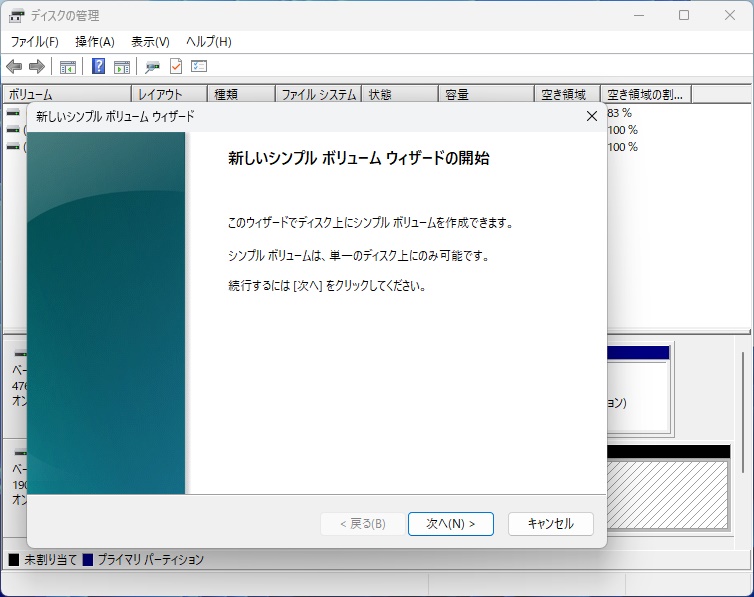Click the Disk Management app icon in title bar

(x=17, y=16)
